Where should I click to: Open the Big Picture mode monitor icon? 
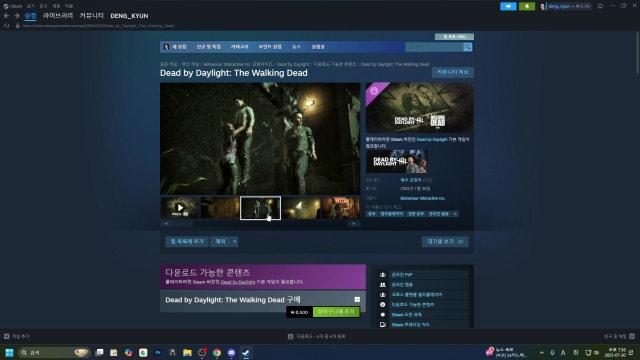(600, 6)
